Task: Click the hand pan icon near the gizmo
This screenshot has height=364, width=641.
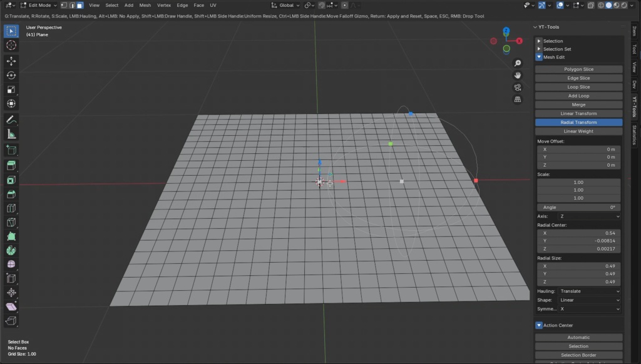Action: [x=517, y=75]
